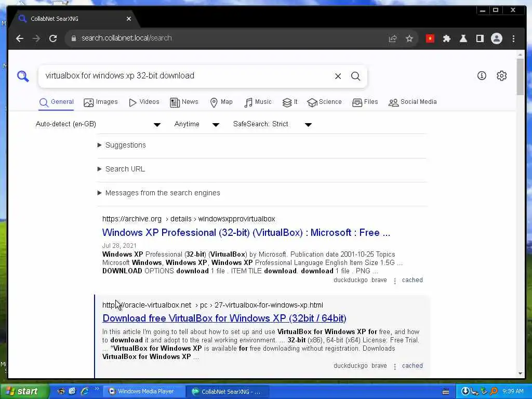The width and height of the screenshot is (532, 399).
Task: Click the share page icon in address bar
Action: 393,38
